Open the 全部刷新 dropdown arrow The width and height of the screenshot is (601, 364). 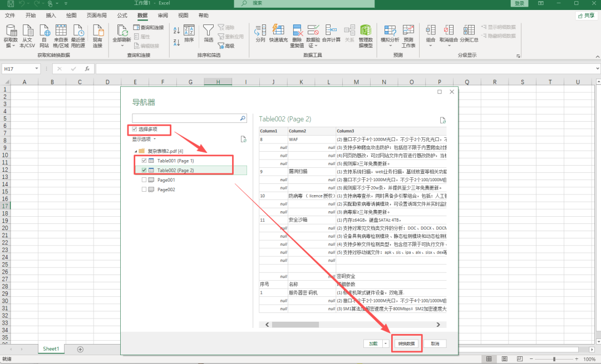tap(122, 46)
